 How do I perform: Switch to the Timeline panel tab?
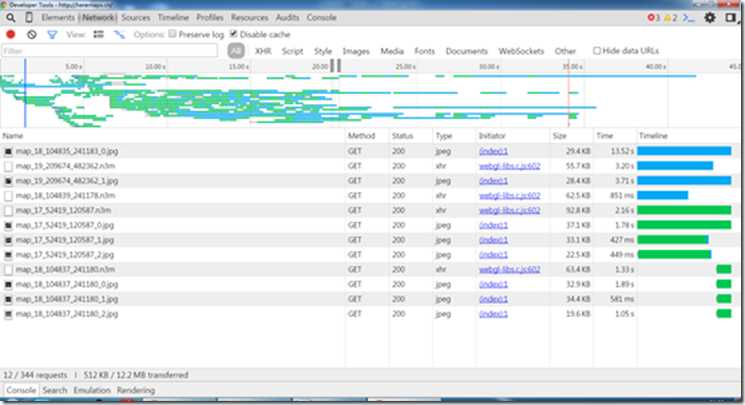173,18
